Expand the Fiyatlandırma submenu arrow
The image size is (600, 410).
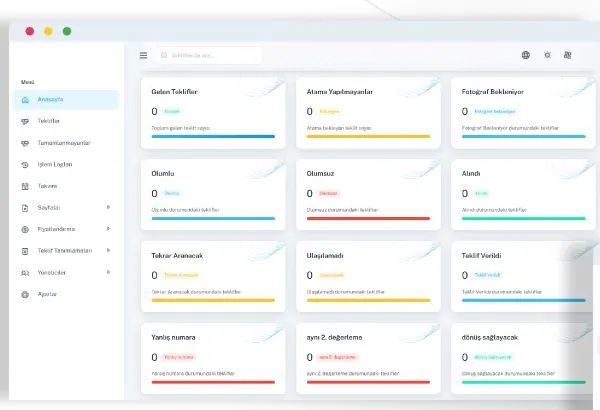pos(108,229)
